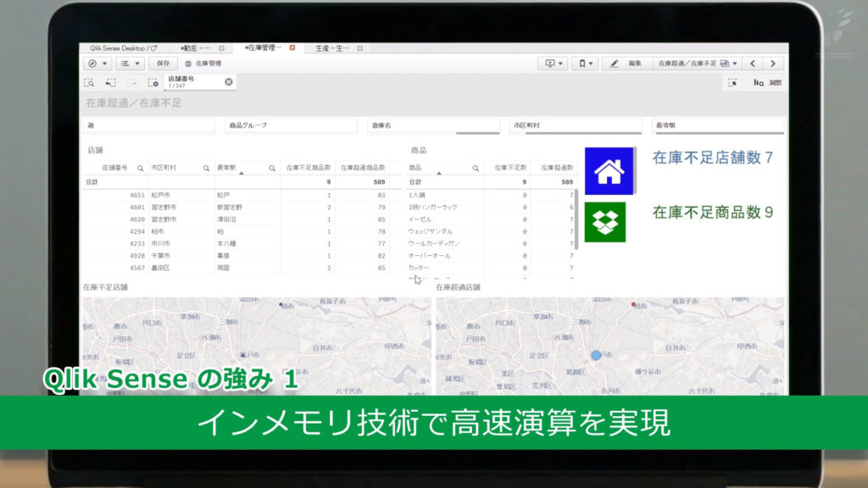Open the 店舗番号 7/347 selection item

click(x=194, y=82)
